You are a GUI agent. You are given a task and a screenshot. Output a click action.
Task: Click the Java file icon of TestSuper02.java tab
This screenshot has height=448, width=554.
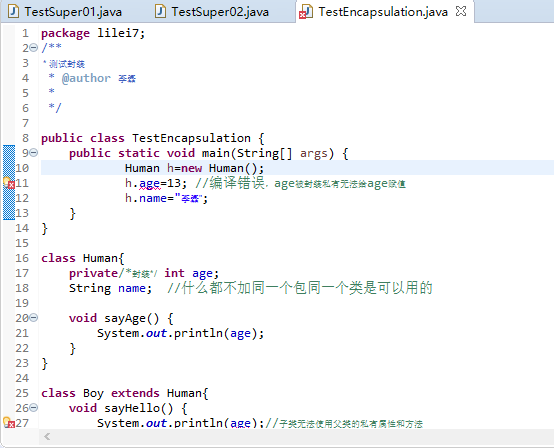[160, 12]
